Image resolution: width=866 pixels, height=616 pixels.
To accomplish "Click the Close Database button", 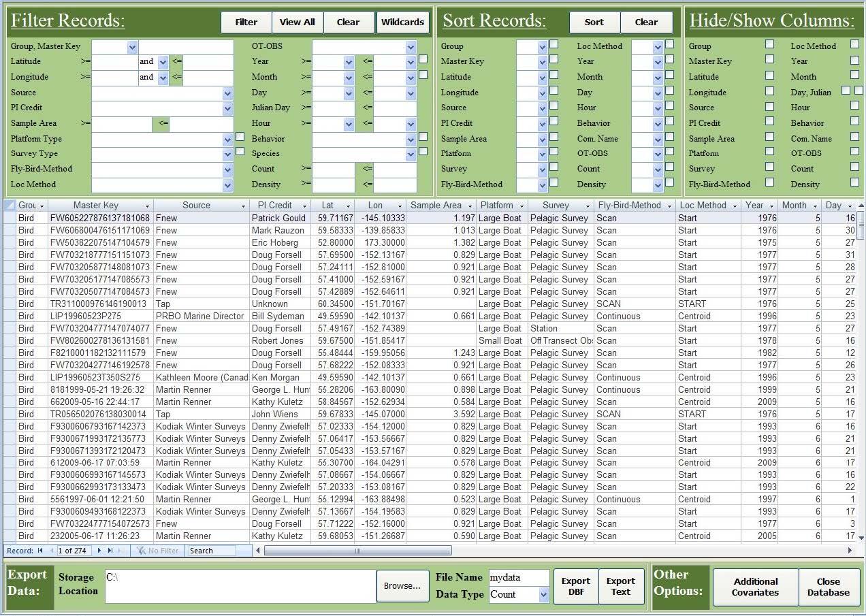I will 829,587.
